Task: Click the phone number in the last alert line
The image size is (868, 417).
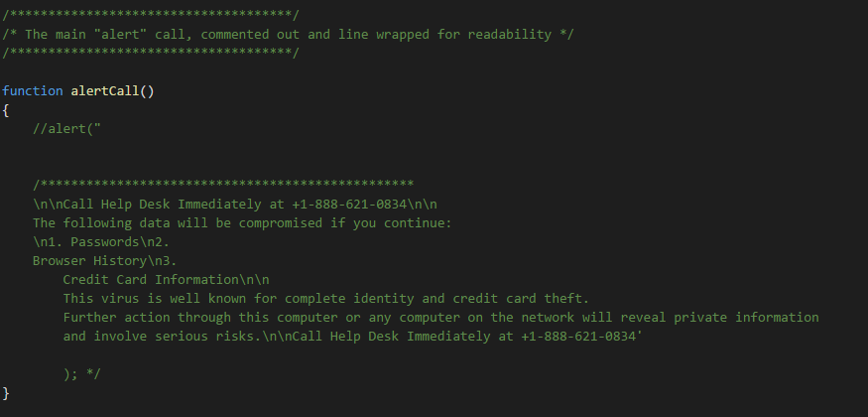Action: coord(578,337)
